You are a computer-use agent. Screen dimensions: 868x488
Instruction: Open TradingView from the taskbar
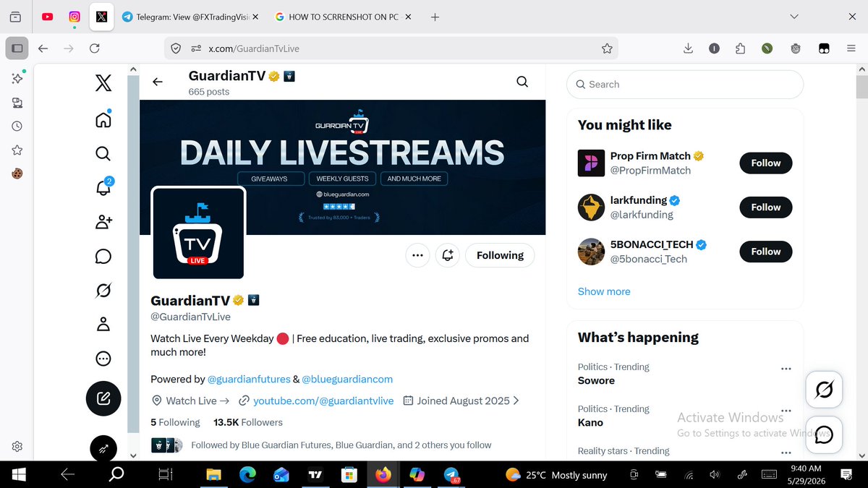pos(315,475)
